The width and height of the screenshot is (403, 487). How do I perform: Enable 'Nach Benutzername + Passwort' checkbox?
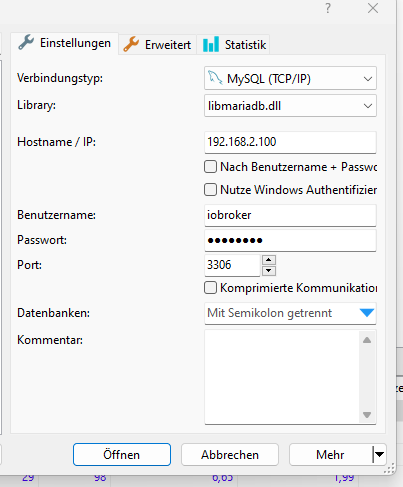click(210, 167)
